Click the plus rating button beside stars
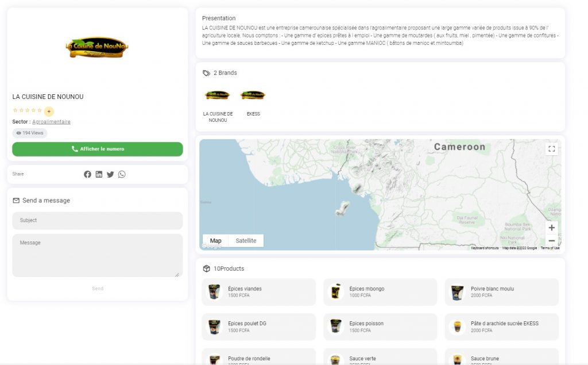588x365 pixels. coord(49,111)
